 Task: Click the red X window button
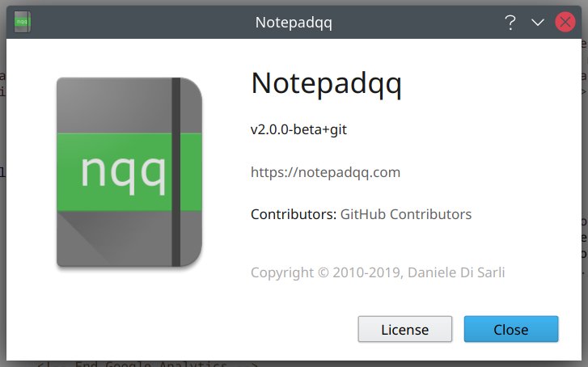(565, 23)
